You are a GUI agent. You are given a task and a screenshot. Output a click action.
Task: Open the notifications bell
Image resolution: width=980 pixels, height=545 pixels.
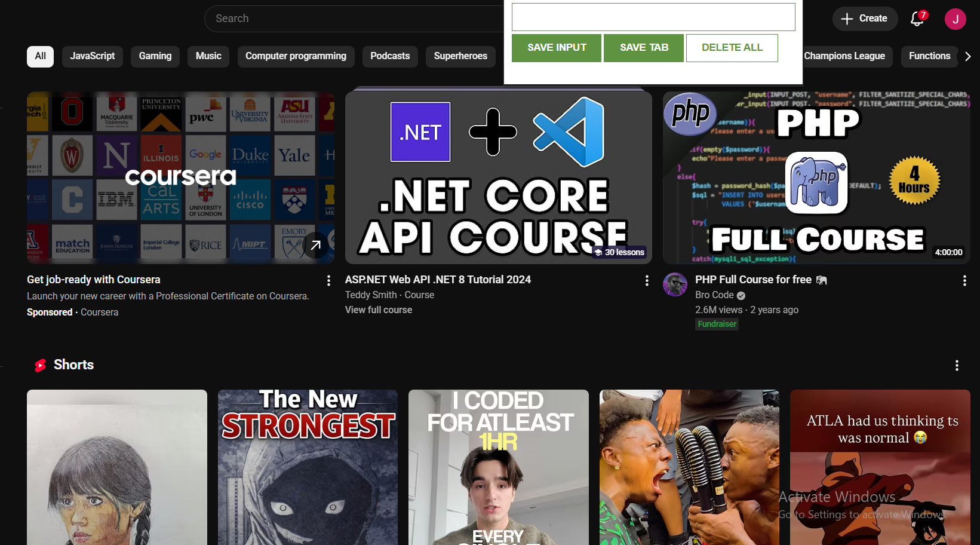tap(917, 19)
